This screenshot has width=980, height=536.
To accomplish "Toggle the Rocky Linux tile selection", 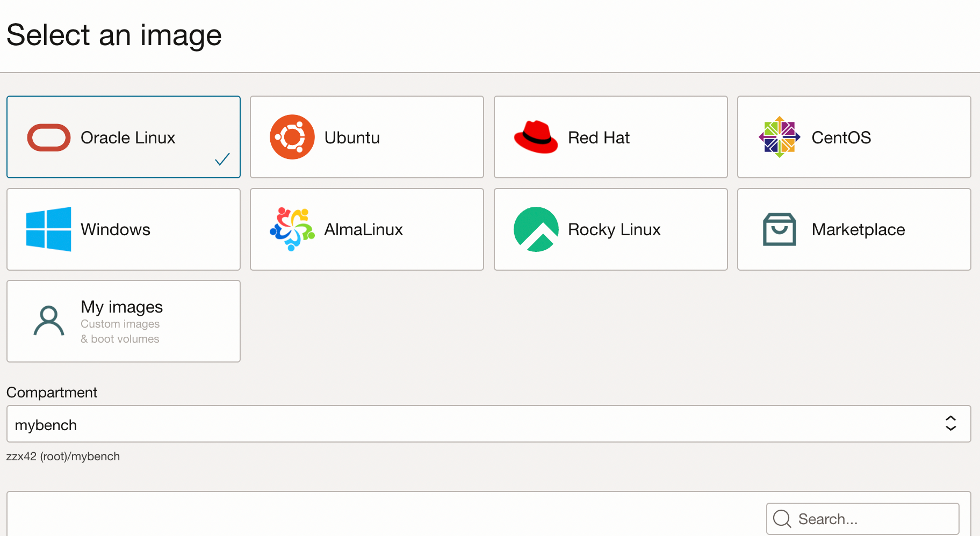I will click(610, 229).
